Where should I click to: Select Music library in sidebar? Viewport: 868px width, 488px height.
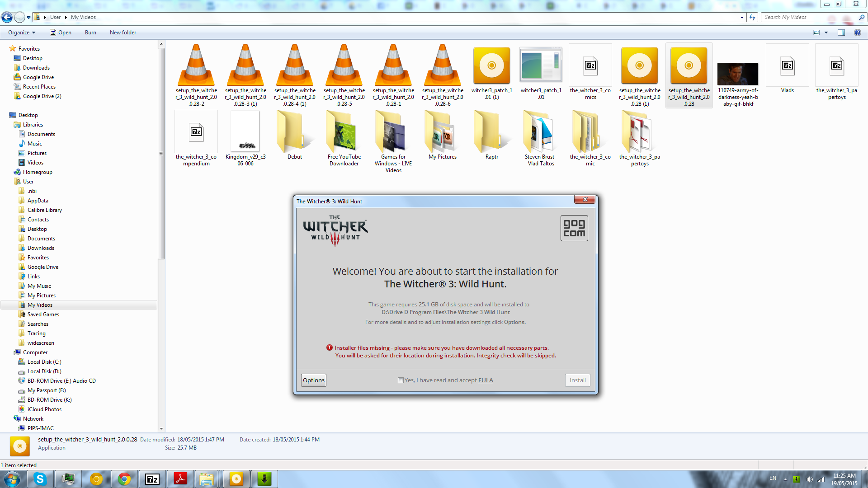(x=34, y=144)
